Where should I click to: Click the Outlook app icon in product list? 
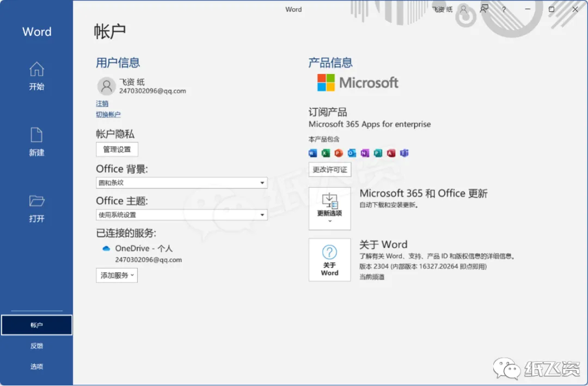(x=352, y=153)
